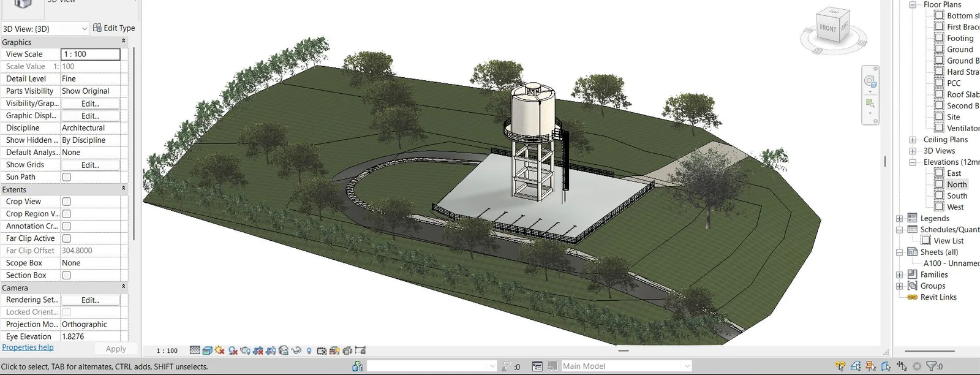Click Reveal Hidden Elements lightbulb icon

[x=309, y=351]
